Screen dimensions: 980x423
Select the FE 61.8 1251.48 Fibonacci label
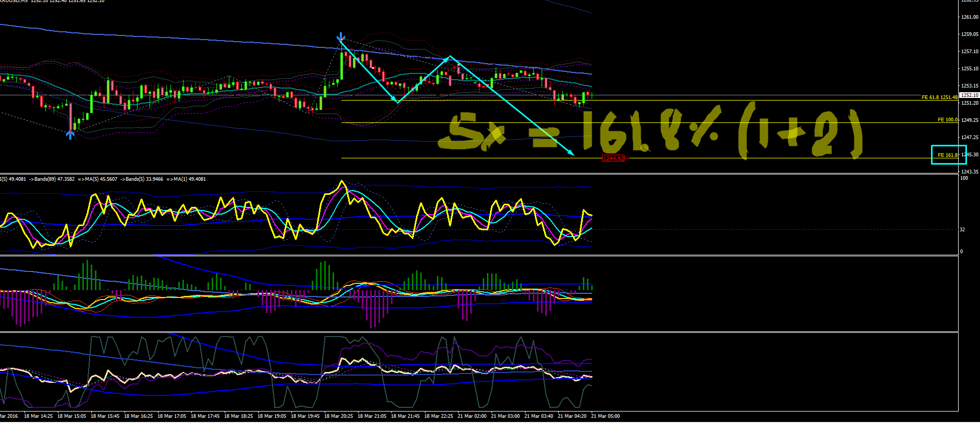[939, 97]
